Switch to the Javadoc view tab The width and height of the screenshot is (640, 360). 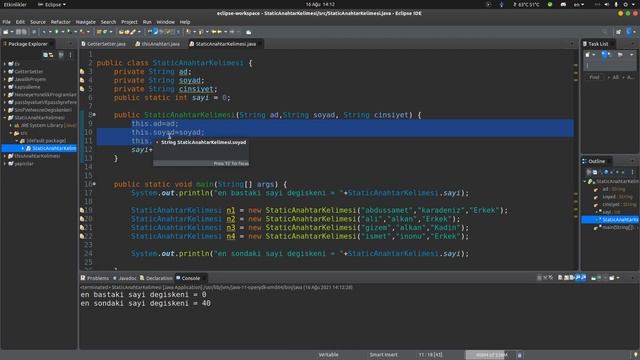(x=124, y=278)
